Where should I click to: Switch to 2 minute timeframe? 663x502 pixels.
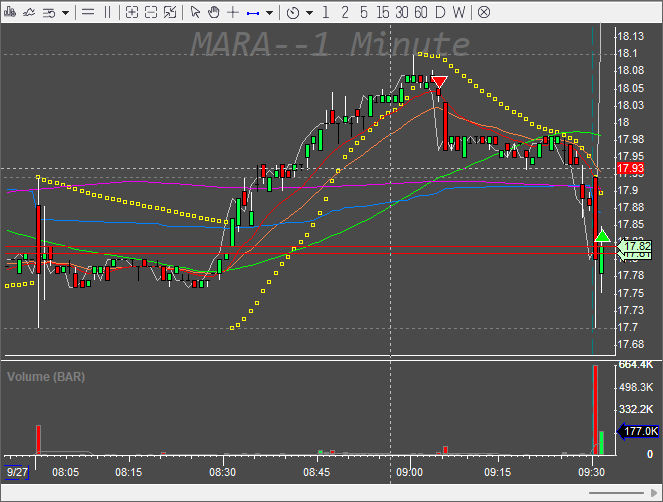tap(345, 13)
